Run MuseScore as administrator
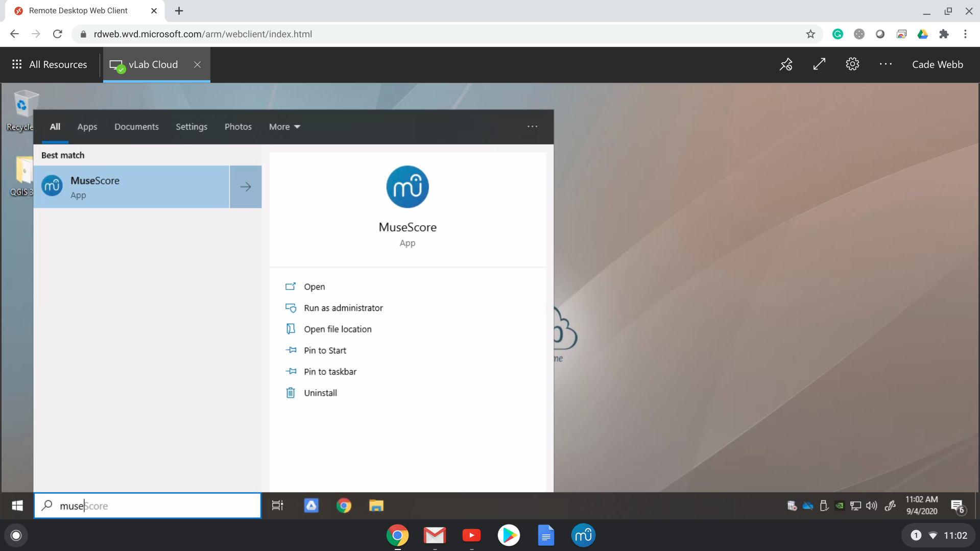 click(x=334, y=308)
